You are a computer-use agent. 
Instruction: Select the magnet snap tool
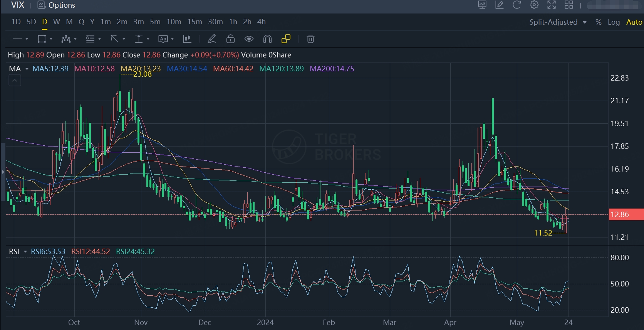pyautogui.click(x=267, y=39)
